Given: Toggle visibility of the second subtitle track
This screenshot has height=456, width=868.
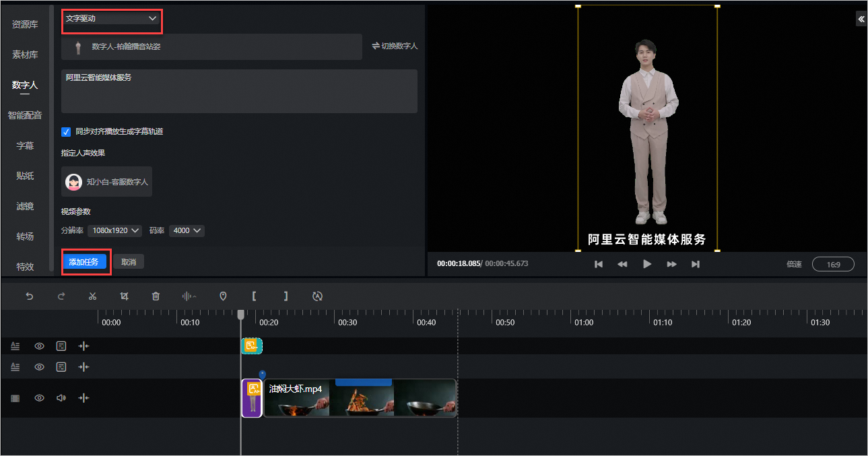Looking at the screenshot, I should [40, 367].
